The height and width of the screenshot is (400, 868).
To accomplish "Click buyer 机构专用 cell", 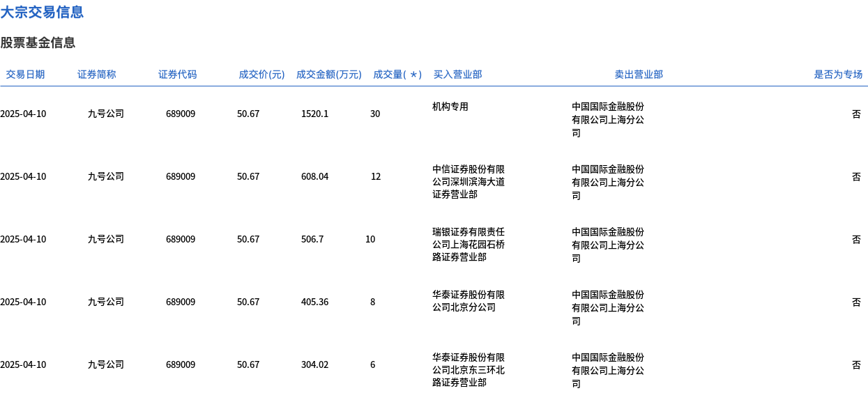I will pyautogui.click(x=450, y=107).
